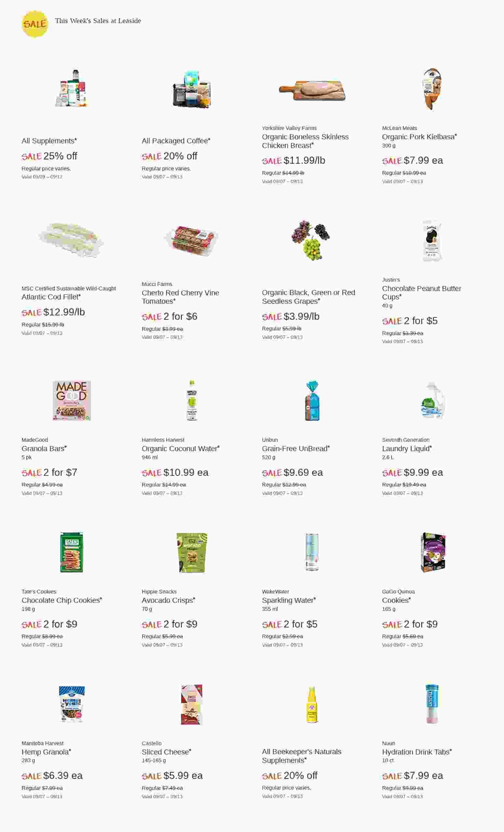Open Manitoba Harvest Hemp Granola title
Screen dimensions: 504x832
click(46, 752)
